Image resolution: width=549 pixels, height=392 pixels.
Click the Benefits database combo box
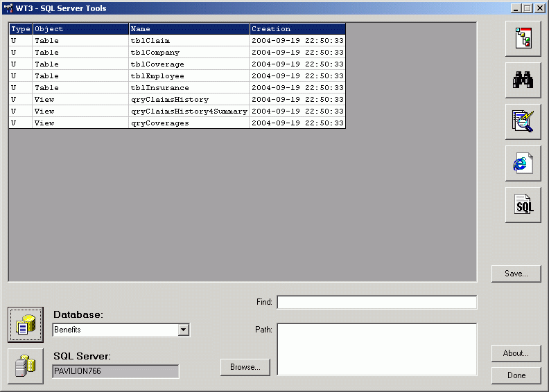click(115, 330)
